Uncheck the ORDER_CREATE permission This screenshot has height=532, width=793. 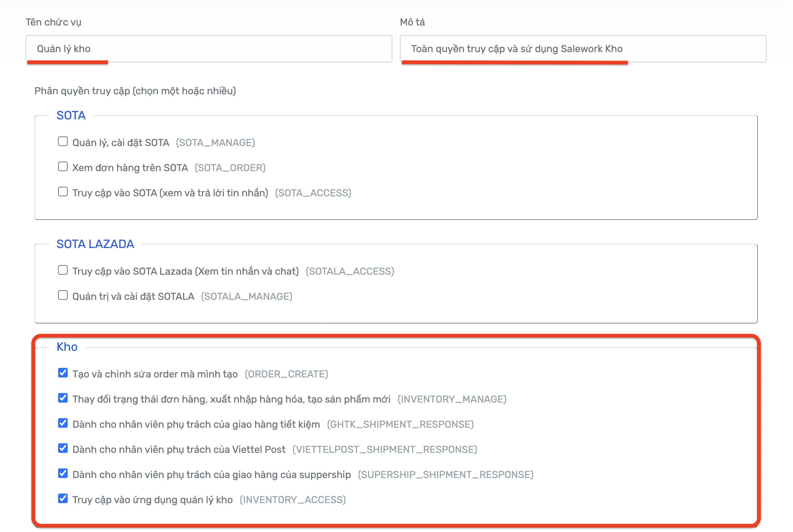coord(63,373)
